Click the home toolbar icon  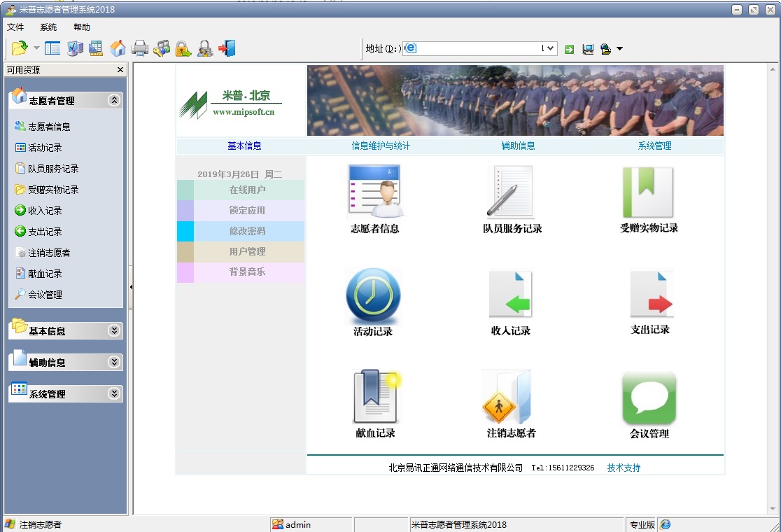pyautogui.click(x=118, y=48)
